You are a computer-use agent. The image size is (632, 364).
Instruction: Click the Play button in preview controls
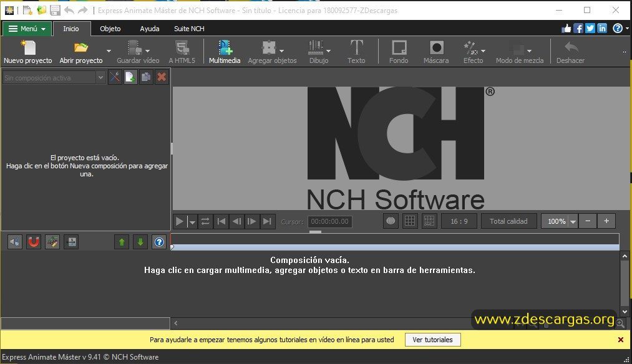pos(180,221)
